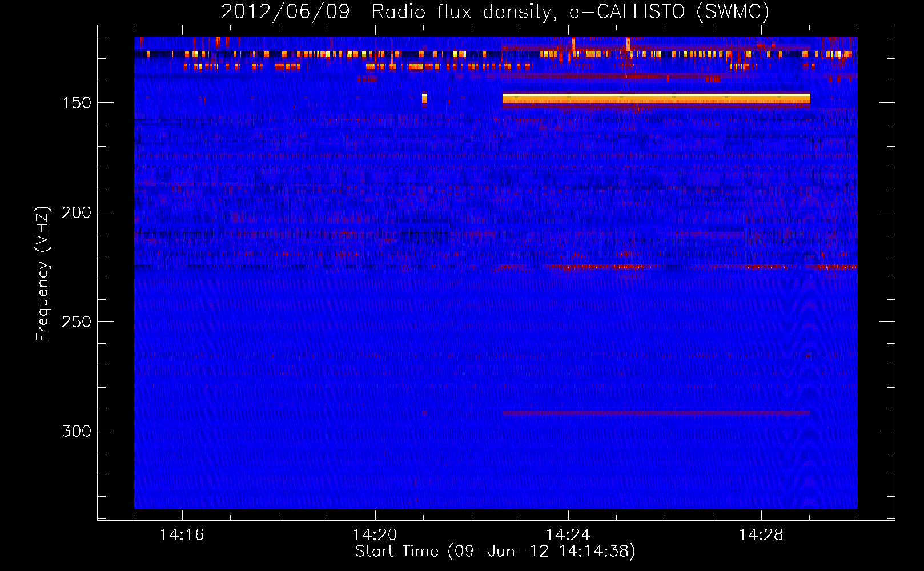Click the 150 frequency tick label
924x571 pixels.
(77, 103)
